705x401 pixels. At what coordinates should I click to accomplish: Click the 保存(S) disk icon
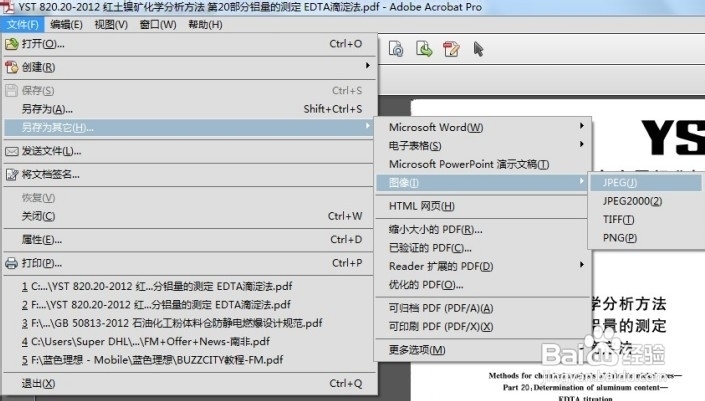(12, 90)
